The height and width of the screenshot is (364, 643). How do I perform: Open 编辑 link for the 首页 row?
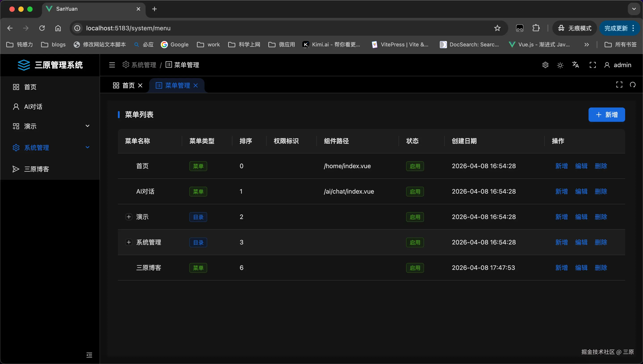pyautogui.click(x=581, y=166)
